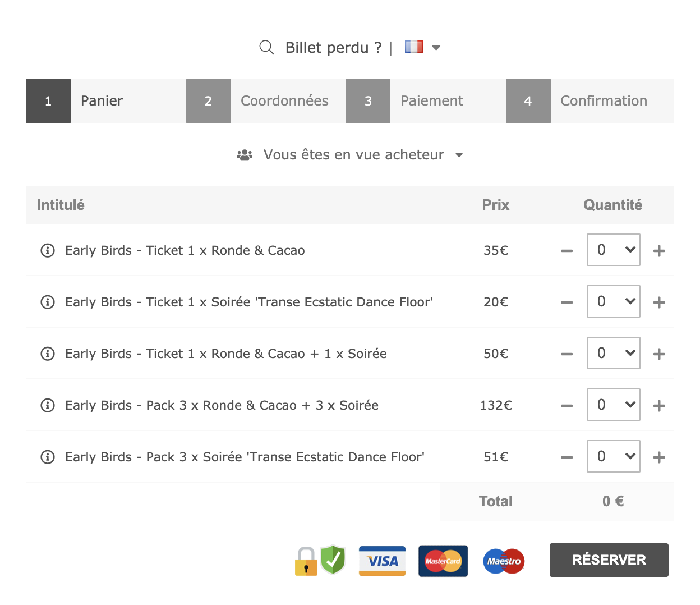
Task: Click the RÉSERVER button
Action: 609,560
